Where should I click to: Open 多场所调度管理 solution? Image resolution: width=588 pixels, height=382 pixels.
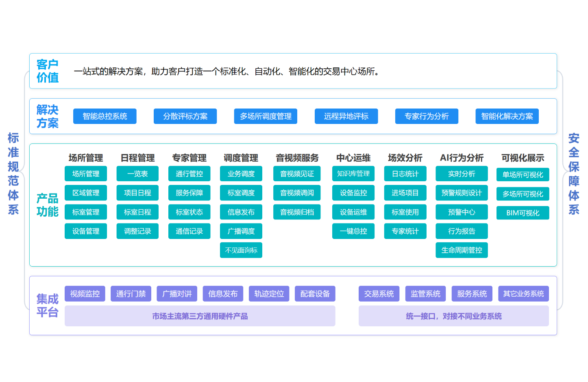click(266, 116)
